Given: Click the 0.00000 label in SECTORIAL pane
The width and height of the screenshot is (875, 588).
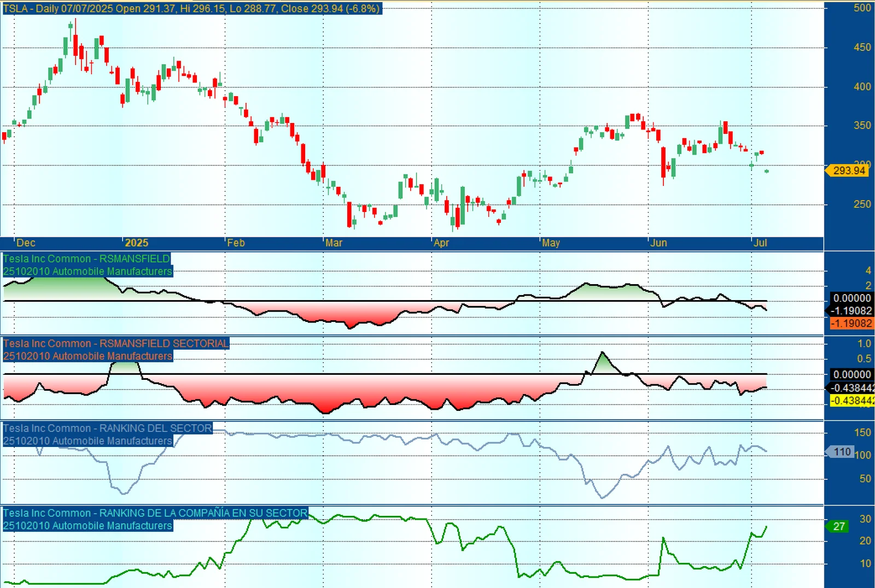Looking at the screenshot, I should click(851, 375).
